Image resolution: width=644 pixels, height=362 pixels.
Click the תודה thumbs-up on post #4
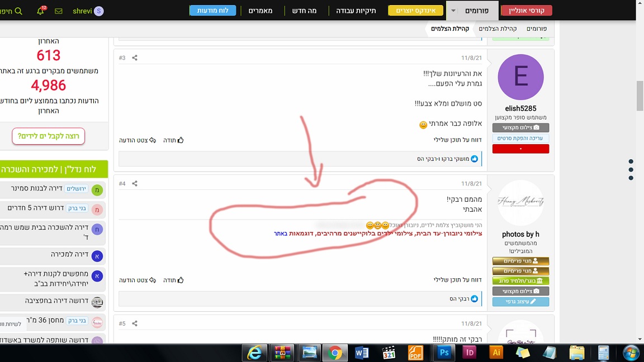click(x=173, y=280)
